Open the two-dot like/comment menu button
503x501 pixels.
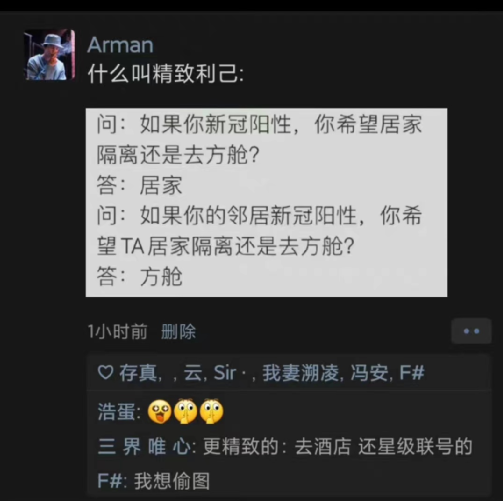(x=471, y=331)
